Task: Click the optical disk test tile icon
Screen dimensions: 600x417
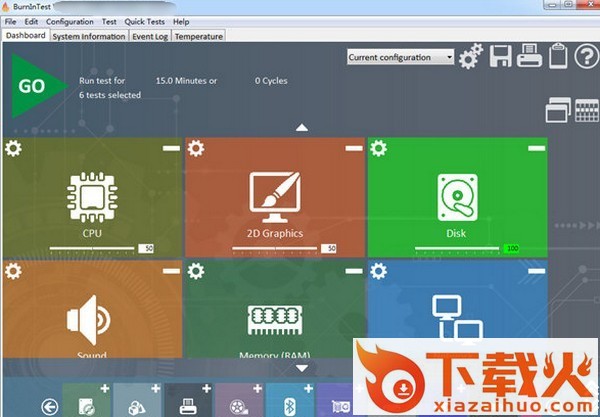Action: (86, 406)
